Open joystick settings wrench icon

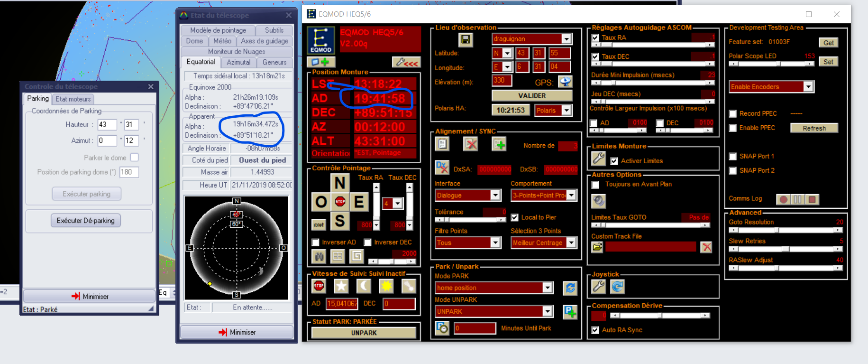coord(598,286)
